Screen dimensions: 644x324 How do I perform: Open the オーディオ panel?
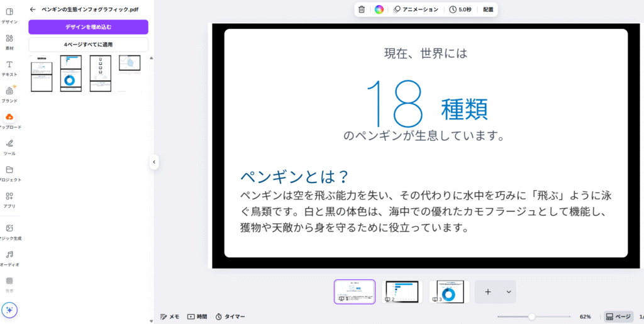9,258
